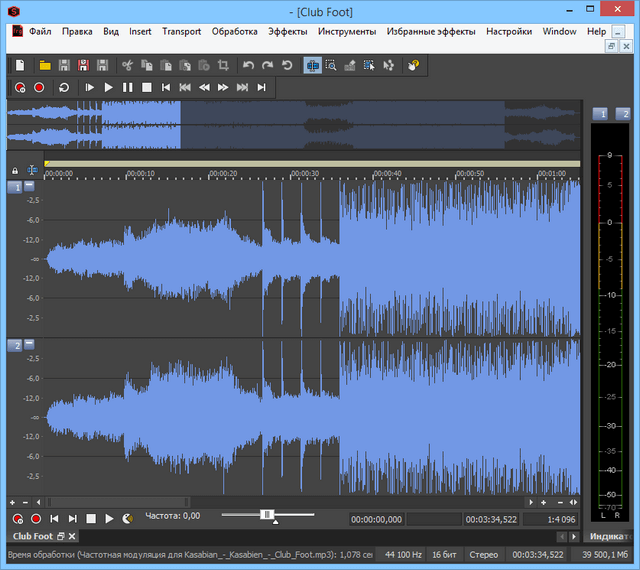Open the Эффекты menu
This screenshot has height=570, width=640.
click(288, 31)
